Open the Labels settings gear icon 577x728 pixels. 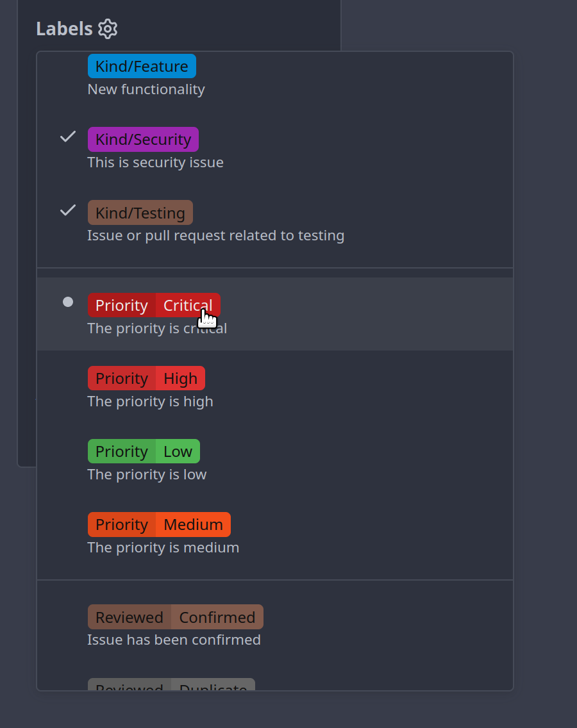pyautogui.click(x=108, y=29)
